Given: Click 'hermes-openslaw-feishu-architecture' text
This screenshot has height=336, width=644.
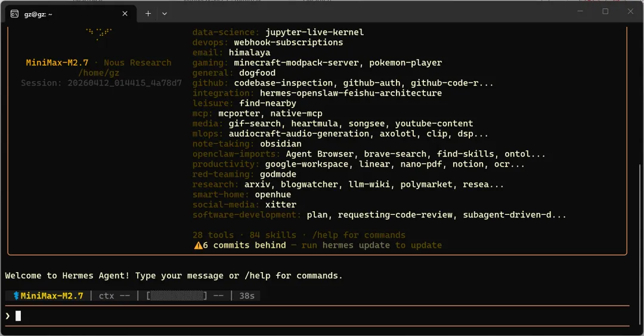Looking at the screenshot, I should point(351,93).
